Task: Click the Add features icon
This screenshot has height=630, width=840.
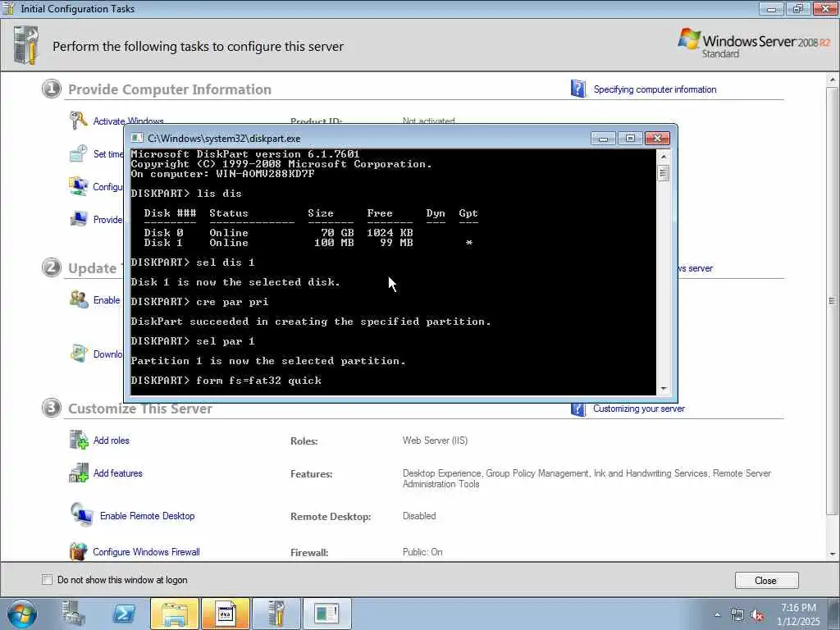Action: click(78, 472)
